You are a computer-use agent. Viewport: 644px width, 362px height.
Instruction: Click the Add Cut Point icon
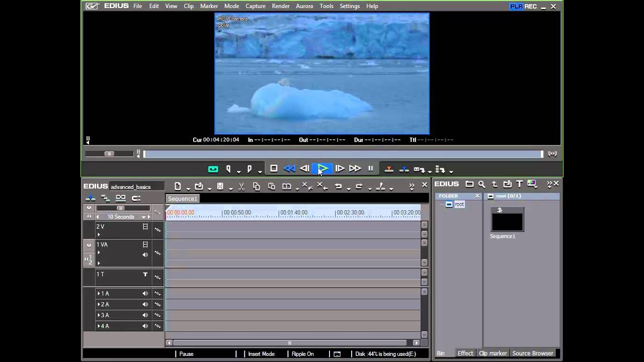[380, 187]
